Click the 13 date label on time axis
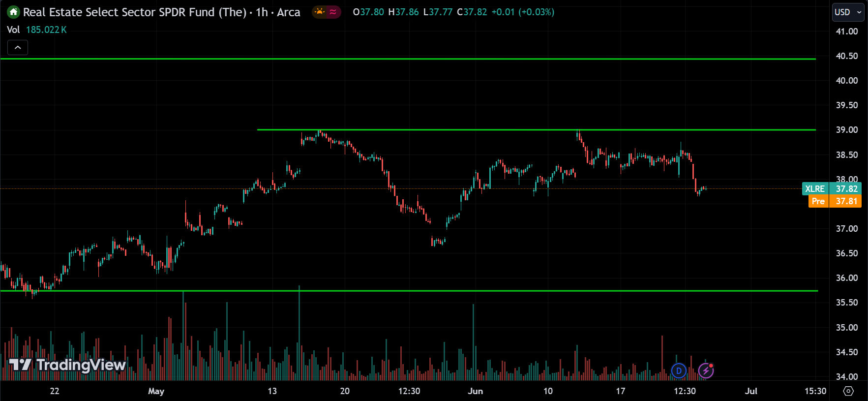The height and width of the screenshot is (401, 868). pyautogui.click(x=272, y=391)
